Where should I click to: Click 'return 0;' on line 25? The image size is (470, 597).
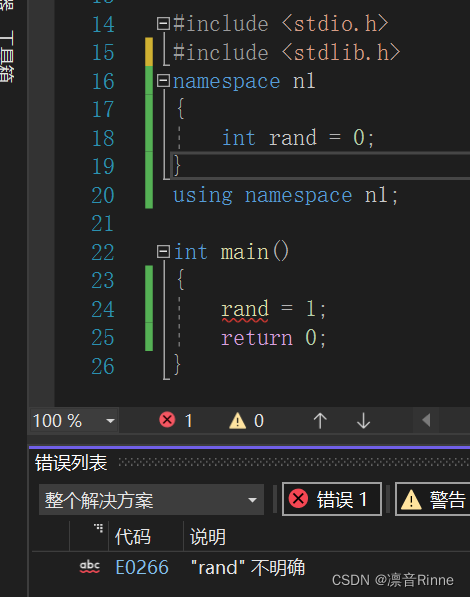click(x=274, y=338)
